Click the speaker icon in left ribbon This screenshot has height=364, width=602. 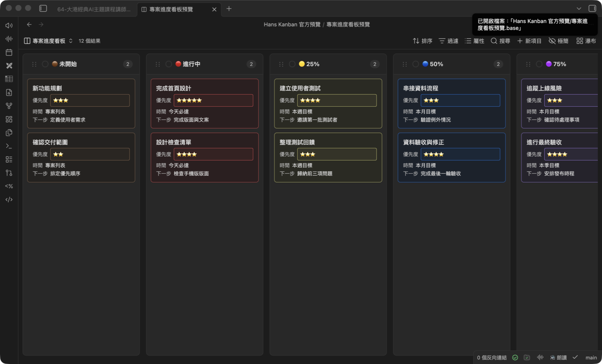point(9,26)
